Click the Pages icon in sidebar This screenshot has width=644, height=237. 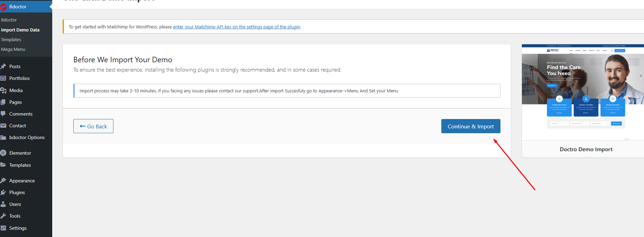[x=3, y=102]
